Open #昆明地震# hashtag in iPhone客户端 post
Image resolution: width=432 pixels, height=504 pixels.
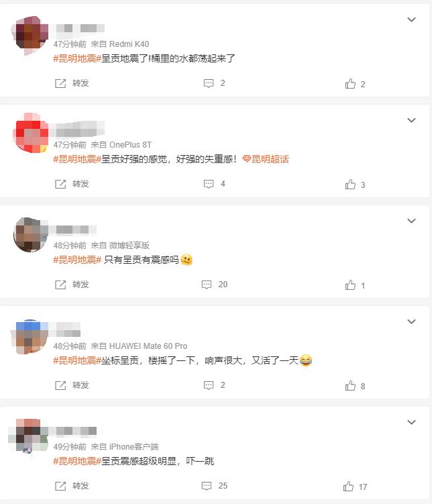tap(77, 461)
